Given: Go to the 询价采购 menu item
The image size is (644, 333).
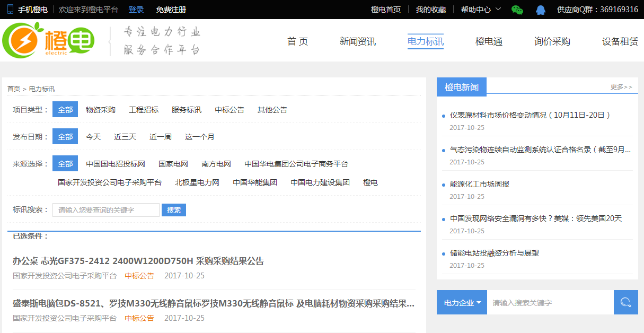Looking at the screenshot, I should click(x=552, y=41).
